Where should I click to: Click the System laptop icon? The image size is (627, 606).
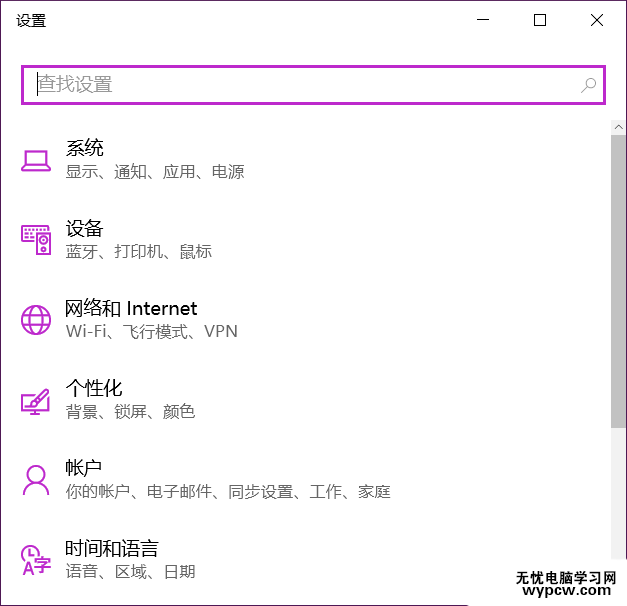point(36,161)
